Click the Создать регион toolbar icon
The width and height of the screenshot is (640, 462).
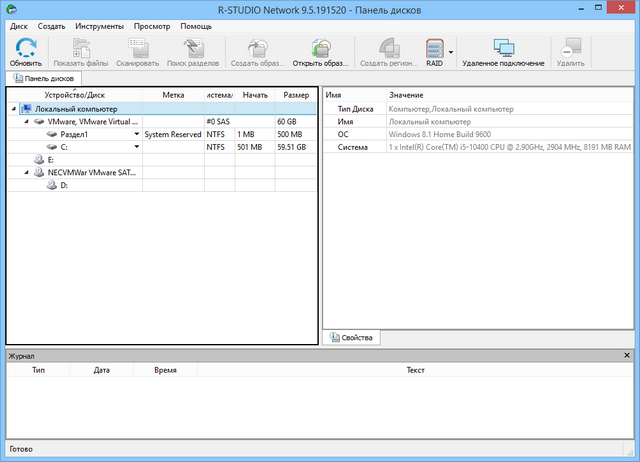point(388,47)
